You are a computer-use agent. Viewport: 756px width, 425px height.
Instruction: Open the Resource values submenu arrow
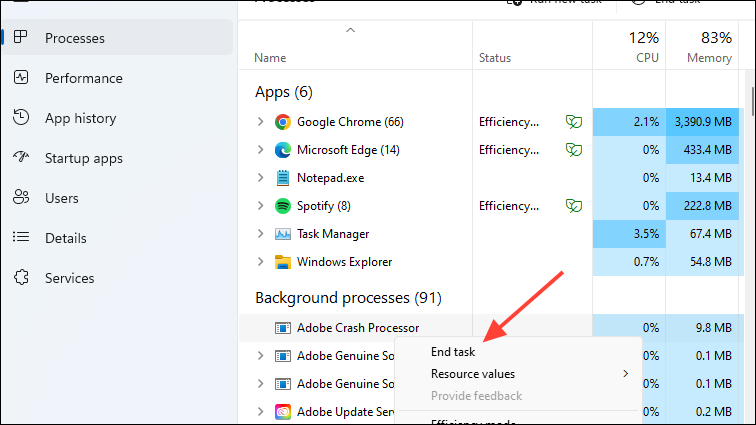pyautogui.click(x=625, y=374)
